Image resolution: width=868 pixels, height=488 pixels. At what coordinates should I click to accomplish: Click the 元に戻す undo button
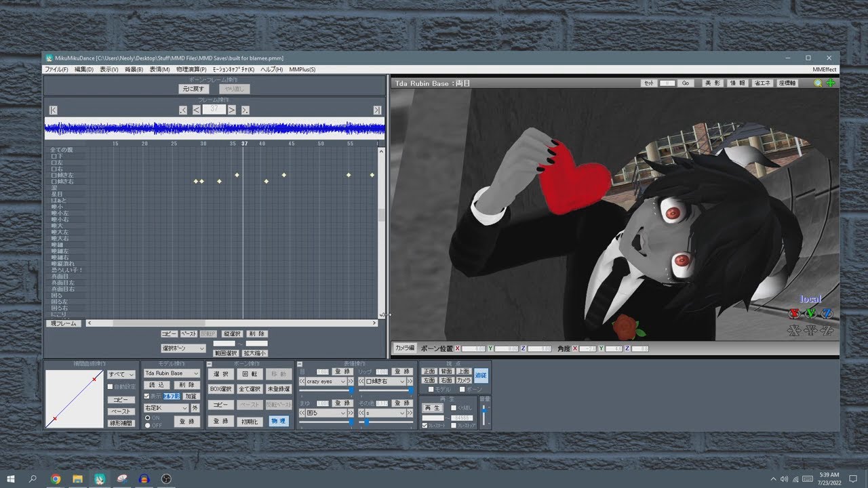click(x=193, y=89)
